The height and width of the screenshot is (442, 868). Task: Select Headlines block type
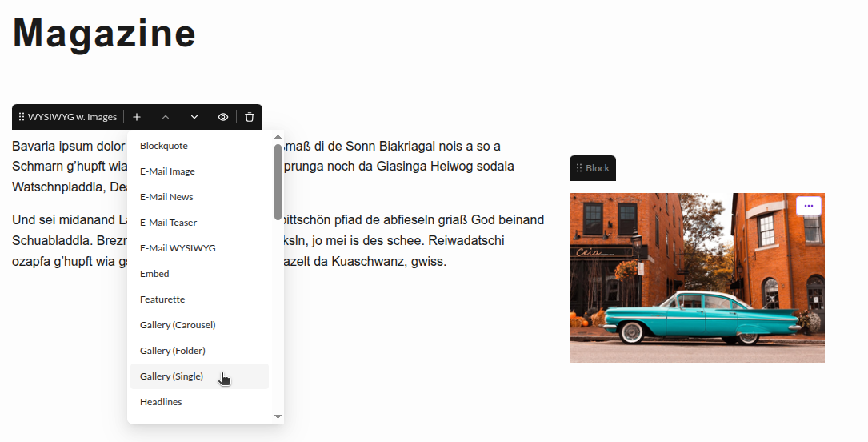[200, 402]
